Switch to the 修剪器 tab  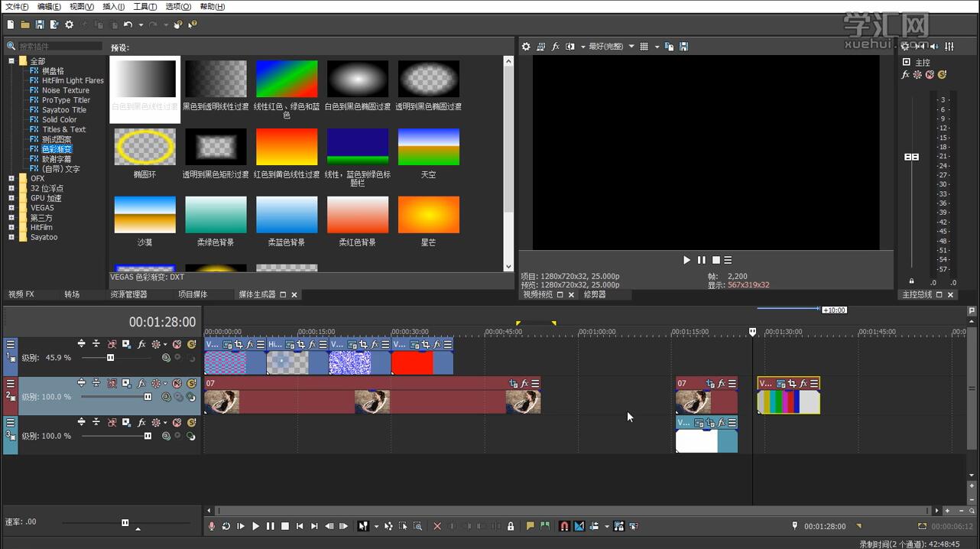[595, 294]
